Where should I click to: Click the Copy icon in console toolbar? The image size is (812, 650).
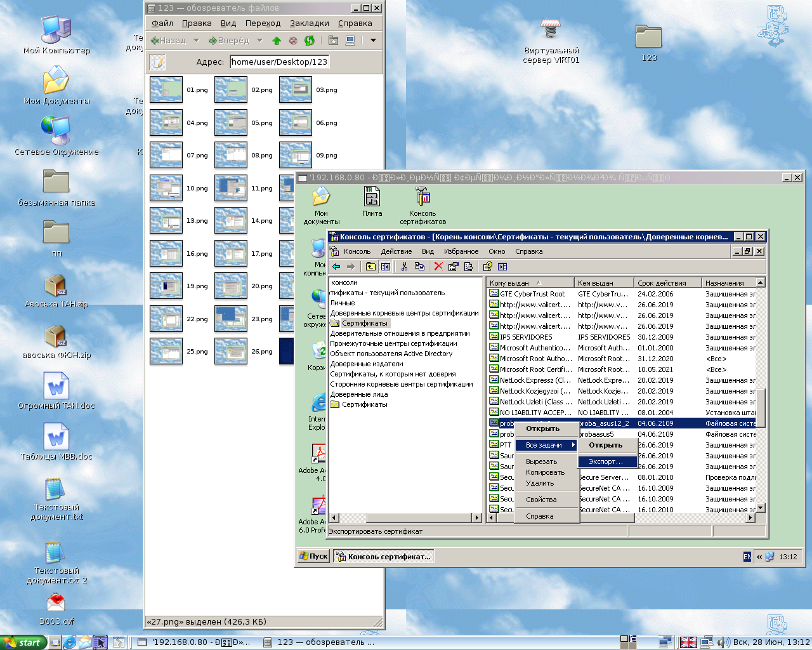click(x=419, y=267)
